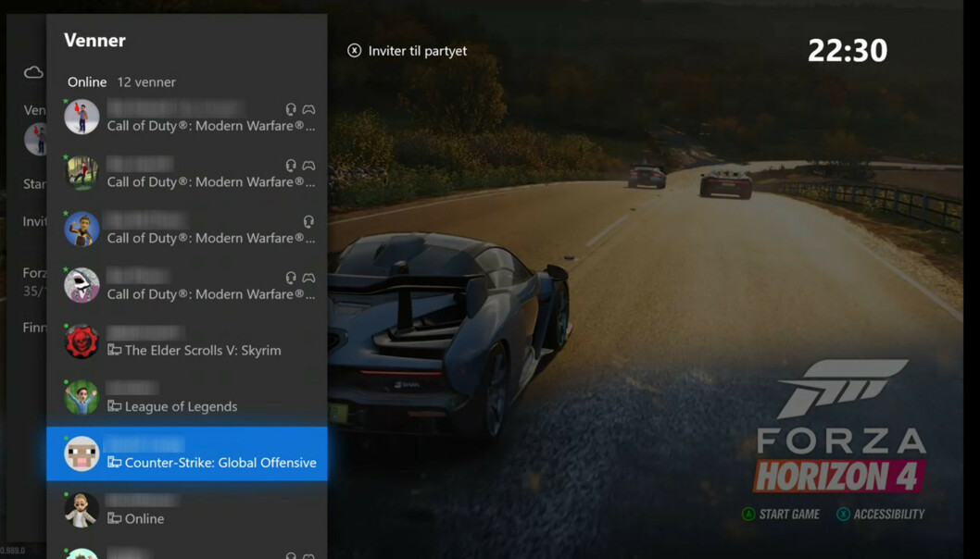Click the Forza Horizon 4 logo

click(x=841, y=426)
